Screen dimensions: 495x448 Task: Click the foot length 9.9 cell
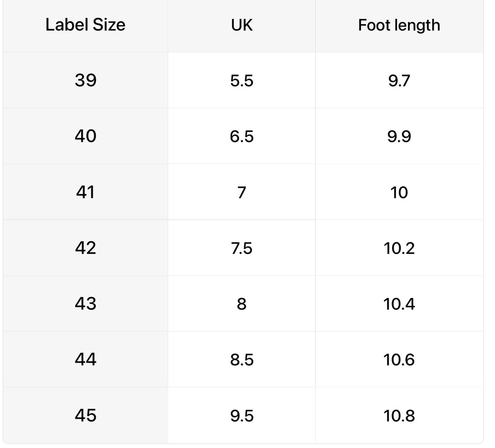tap(399, 136)
